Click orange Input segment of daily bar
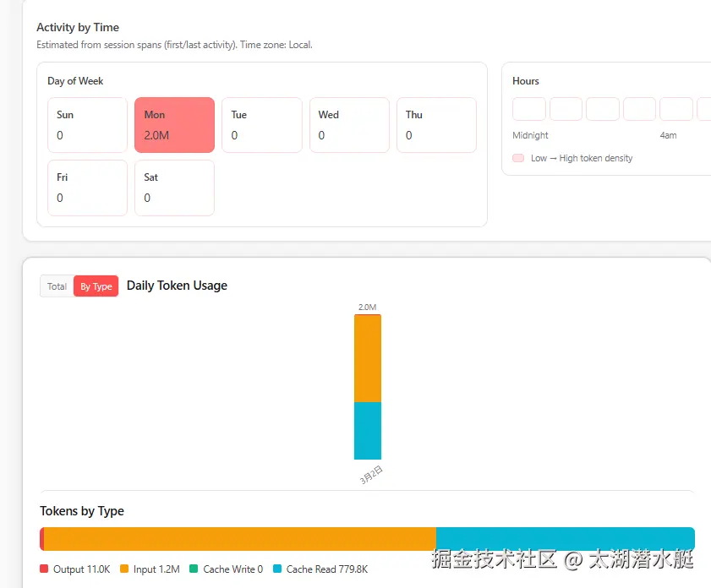This screenshot has width=711, height=588. click(368, 358)
